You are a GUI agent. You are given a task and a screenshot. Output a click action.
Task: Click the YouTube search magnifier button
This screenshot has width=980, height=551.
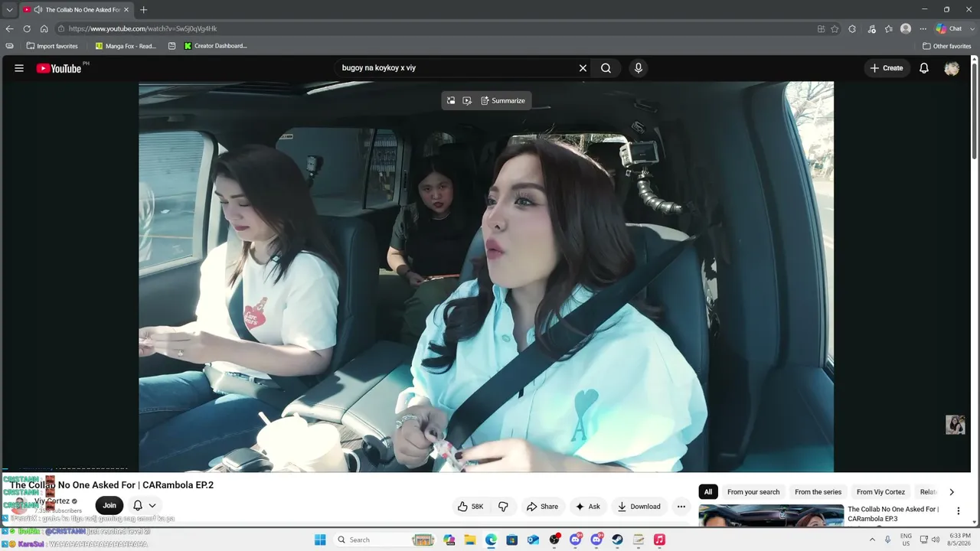[606, 68]
